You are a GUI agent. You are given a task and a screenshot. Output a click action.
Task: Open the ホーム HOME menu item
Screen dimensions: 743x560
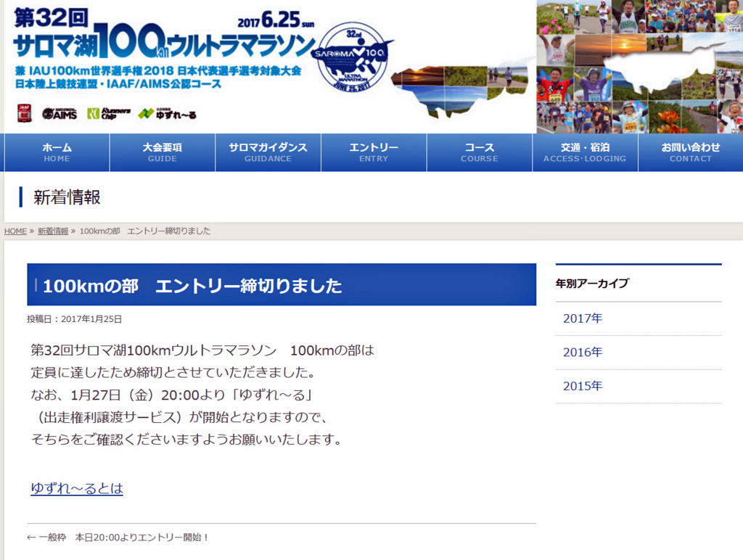click(x=57, y=152)
